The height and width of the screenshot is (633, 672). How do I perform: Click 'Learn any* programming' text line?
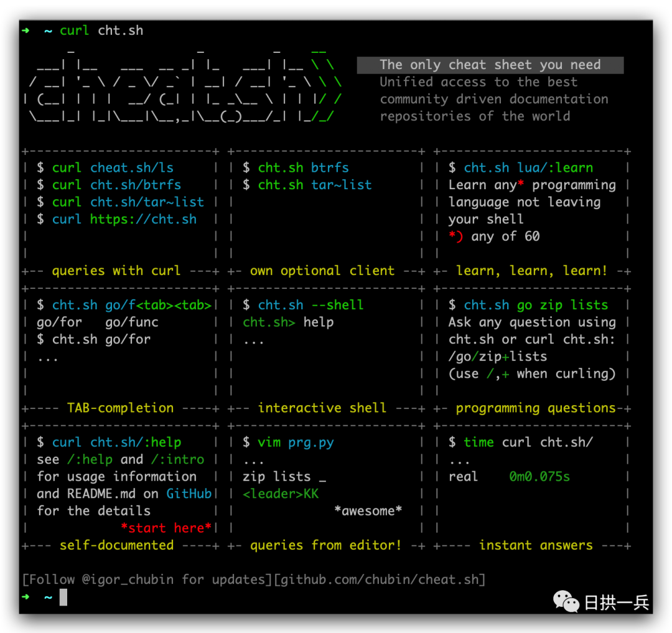pyautogui.click(x=532, y=185)
